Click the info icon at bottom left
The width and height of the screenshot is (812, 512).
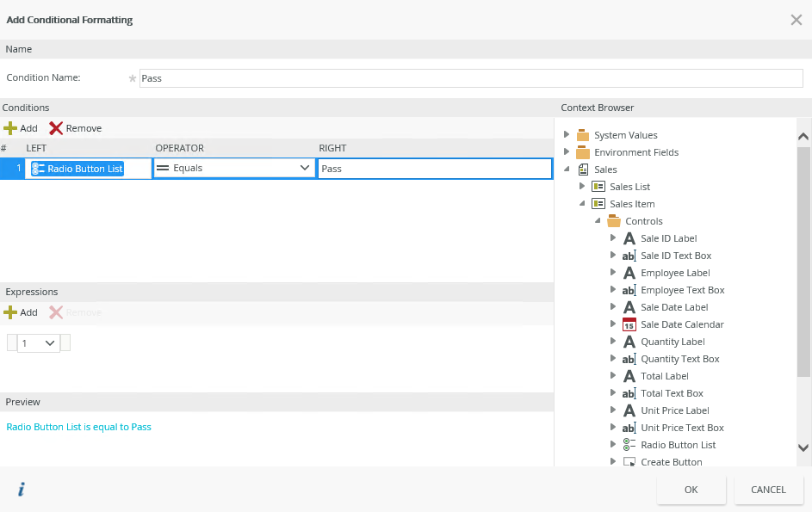pos(21,490)
